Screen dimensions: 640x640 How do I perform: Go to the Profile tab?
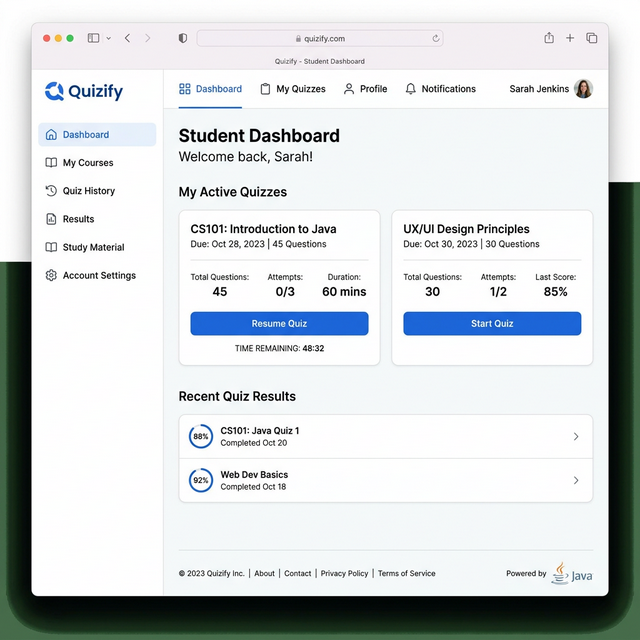tap(365, 89)
